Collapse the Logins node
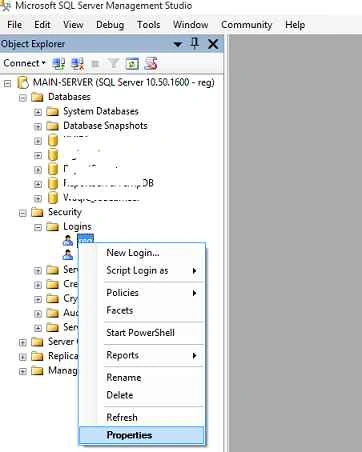The image size is (362, 452). (38, 227)
